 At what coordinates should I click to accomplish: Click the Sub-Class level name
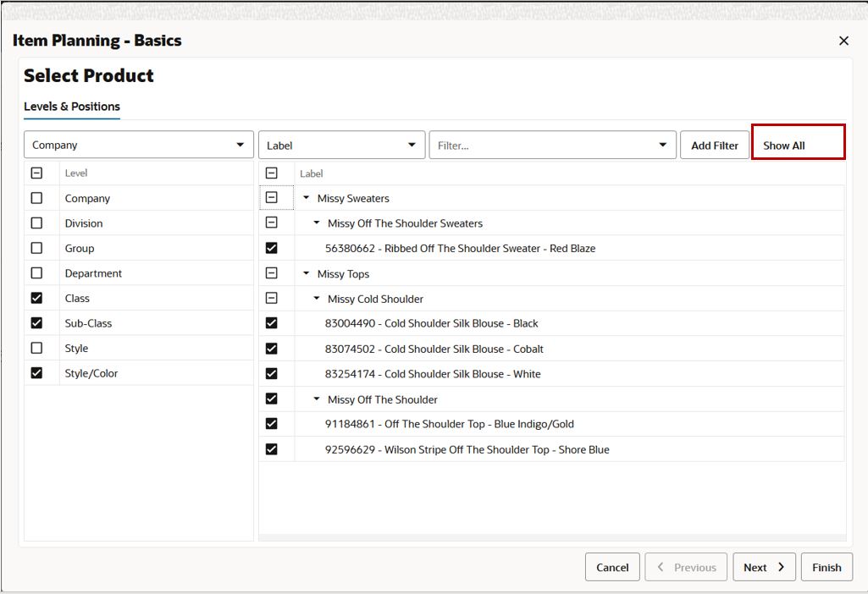point(88,323)
